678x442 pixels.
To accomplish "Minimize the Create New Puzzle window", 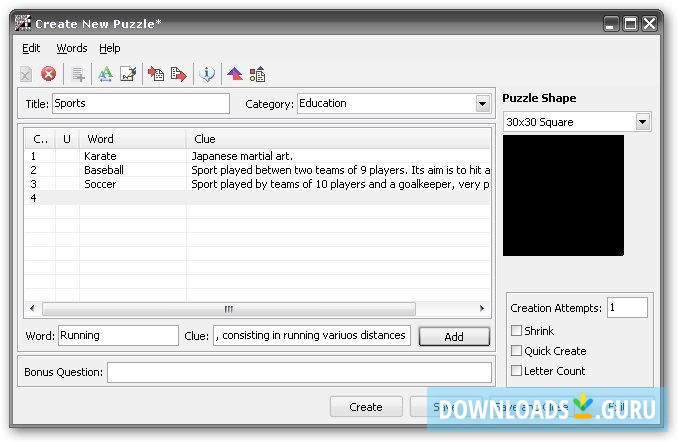I will click(611, 23).
